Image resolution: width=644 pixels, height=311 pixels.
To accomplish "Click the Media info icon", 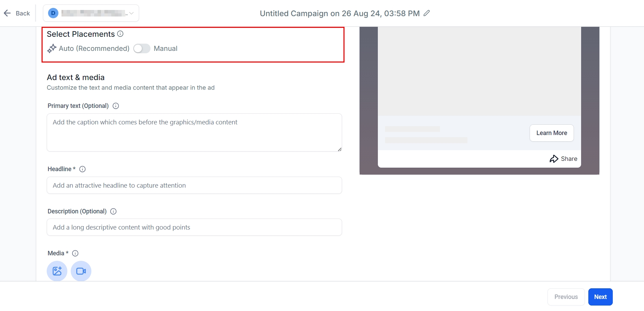I will click(x=75, y=253).
